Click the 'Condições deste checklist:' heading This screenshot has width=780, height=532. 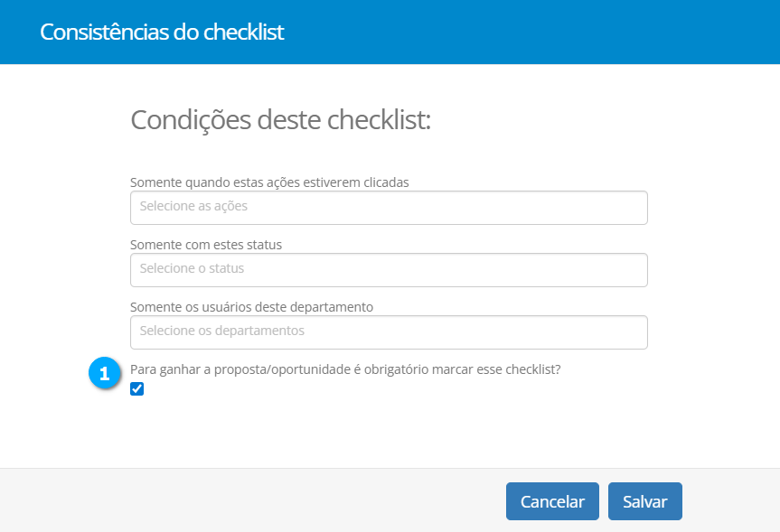(x=280, y=119)
